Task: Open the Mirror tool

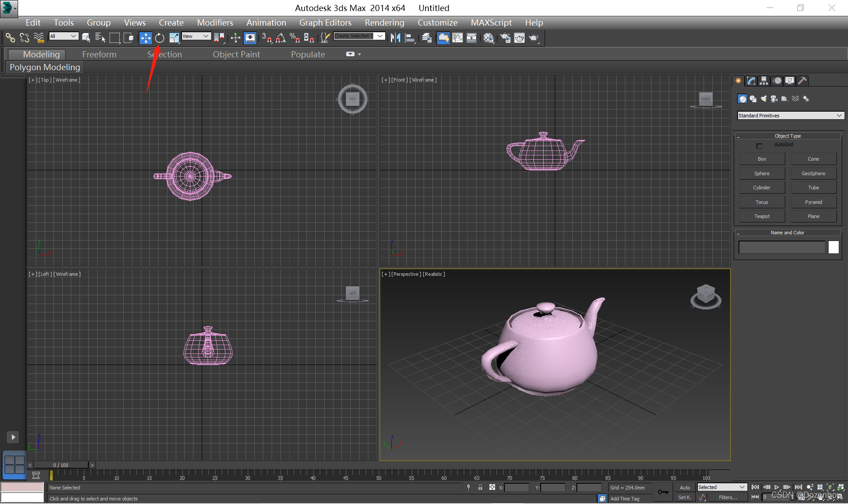Action: (395, 38)
